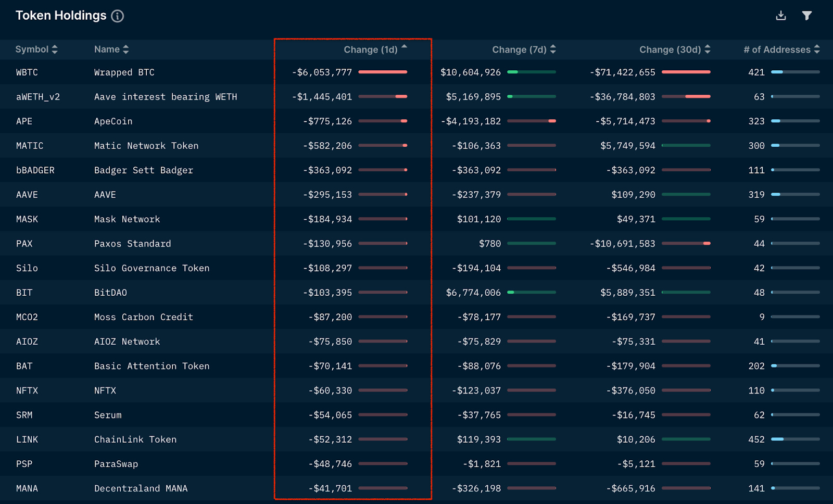833x504 pixels.
Task: Open the MATIC symbol row
Action: tap(30, 146)
